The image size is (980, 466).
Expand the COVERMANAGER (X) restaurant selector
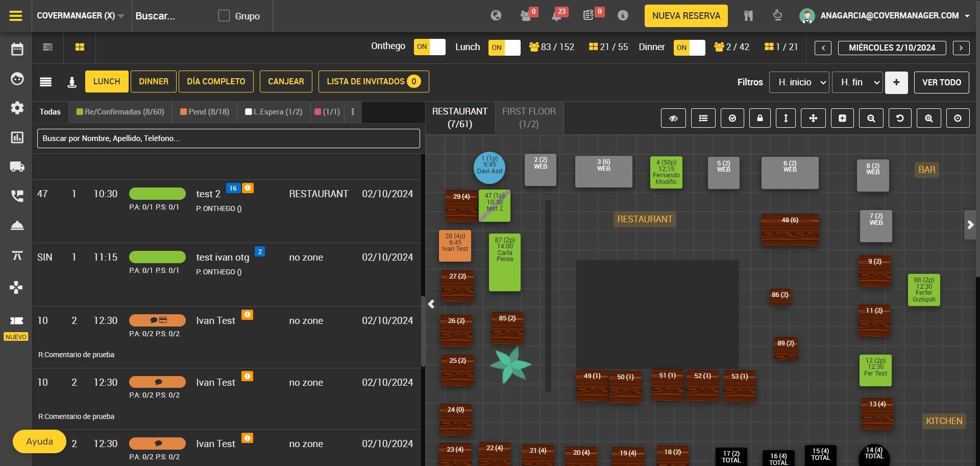pyautogui.click(x=81, y=16)
